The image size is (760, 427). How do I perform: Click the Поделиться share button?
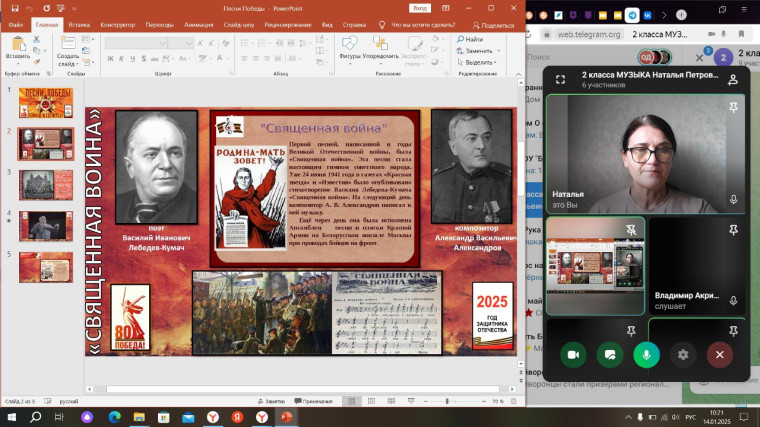tap(493, 25)
